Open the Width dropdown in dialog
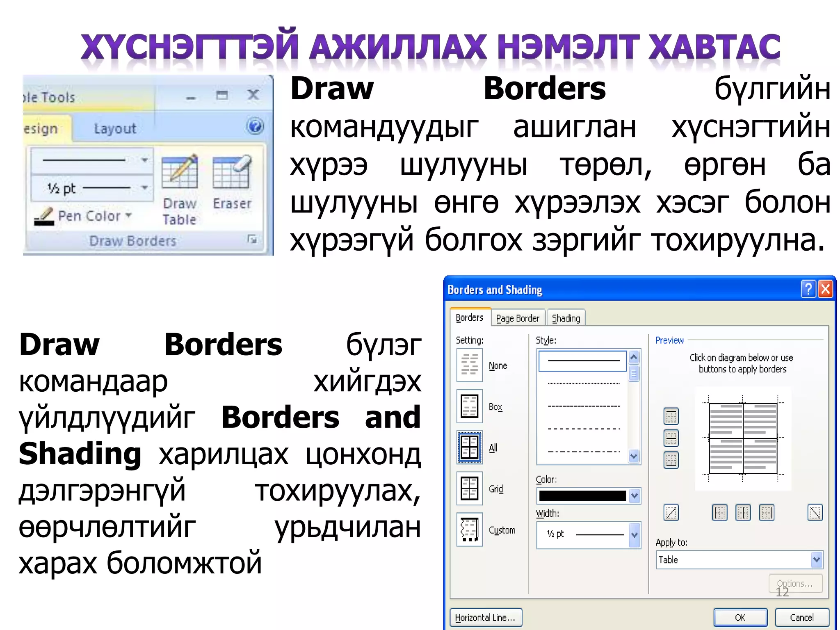Viewport: 840px width, 630px height. coord(634,535)
